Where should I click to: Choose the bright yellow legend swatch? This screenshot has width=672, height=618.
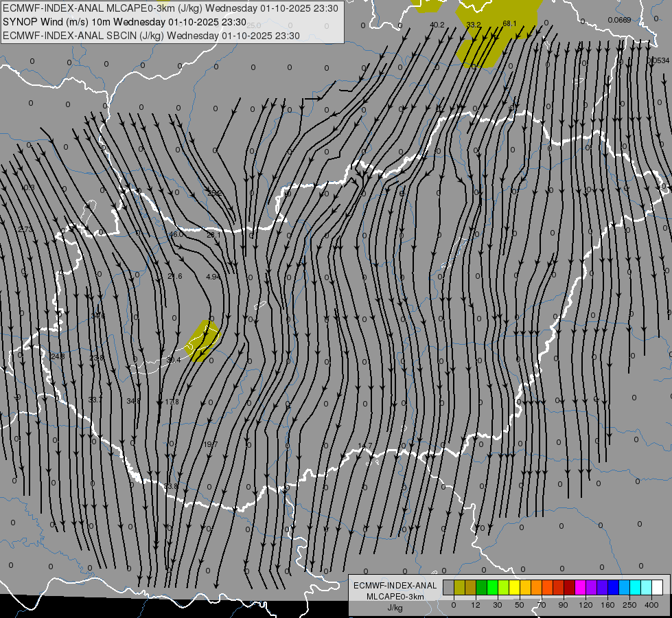514,587
